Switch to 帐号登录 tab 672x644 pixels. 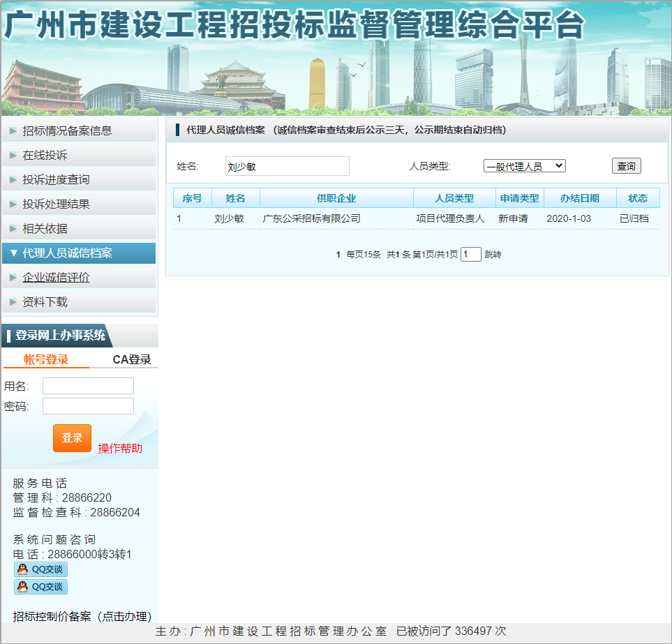[46, 359]
